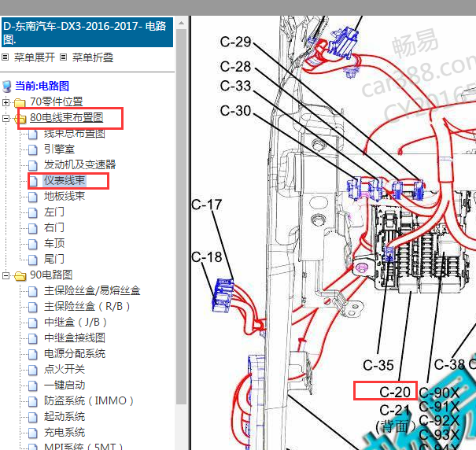Open 中继盒接线图 page
Viewport: 476px width, 450px height.
[x=75, y=337]
